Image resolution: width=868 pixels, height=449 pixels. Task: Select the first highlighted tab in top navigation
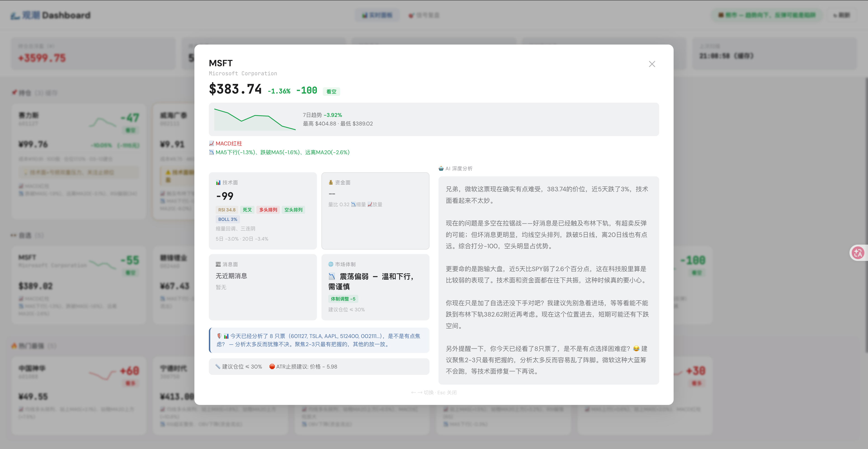(377, 15)
